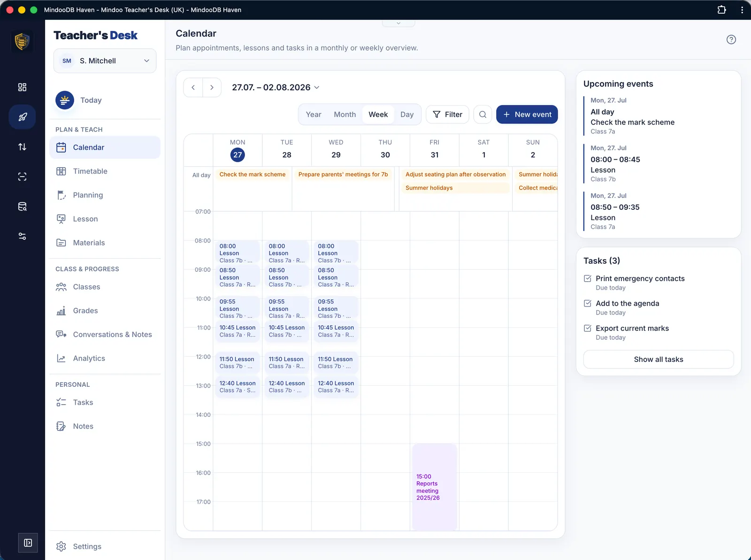Check off Print emergency contacts task
This screenshot has width=751, height=560.
click(x=587, y=278)
